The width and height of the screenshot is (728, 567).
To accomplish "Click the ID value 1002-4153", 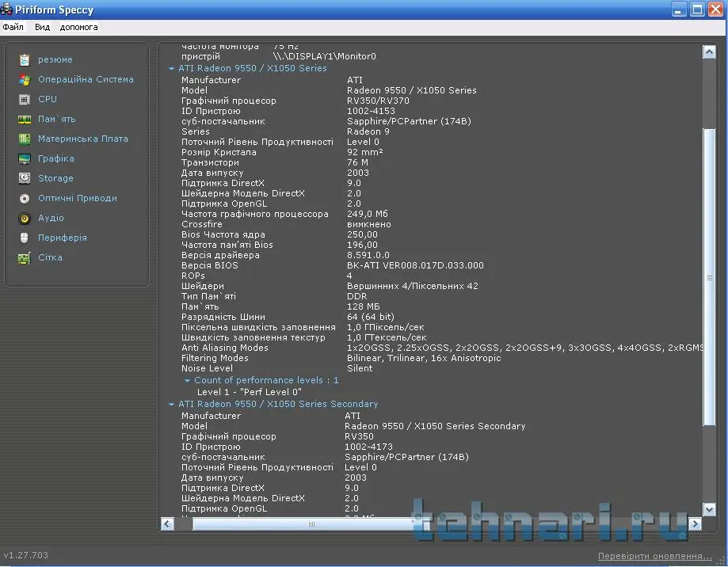I will 371,111.
